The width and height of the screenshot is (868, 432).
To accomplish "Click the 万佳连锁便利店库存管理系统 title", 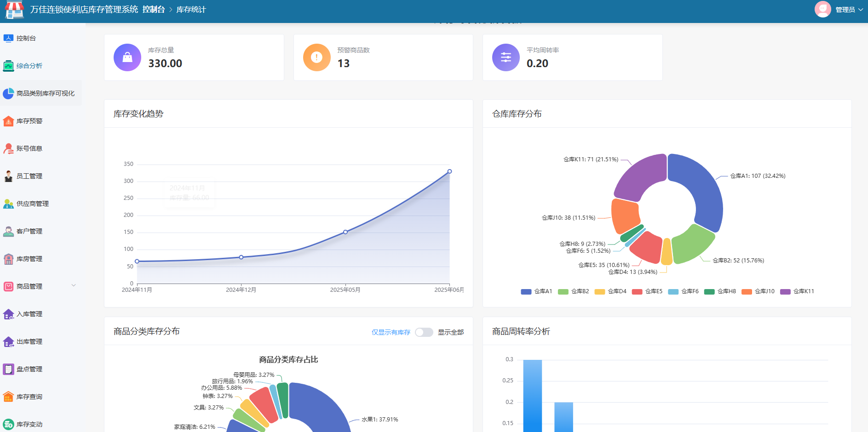I will click(84, 10).
